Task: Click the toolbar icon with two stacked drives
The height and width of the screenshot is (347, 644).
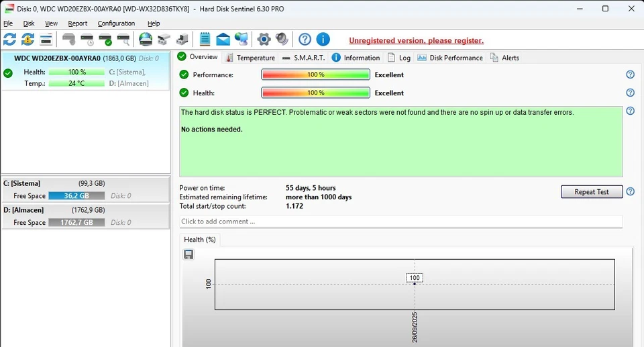Action: point(164,40)
